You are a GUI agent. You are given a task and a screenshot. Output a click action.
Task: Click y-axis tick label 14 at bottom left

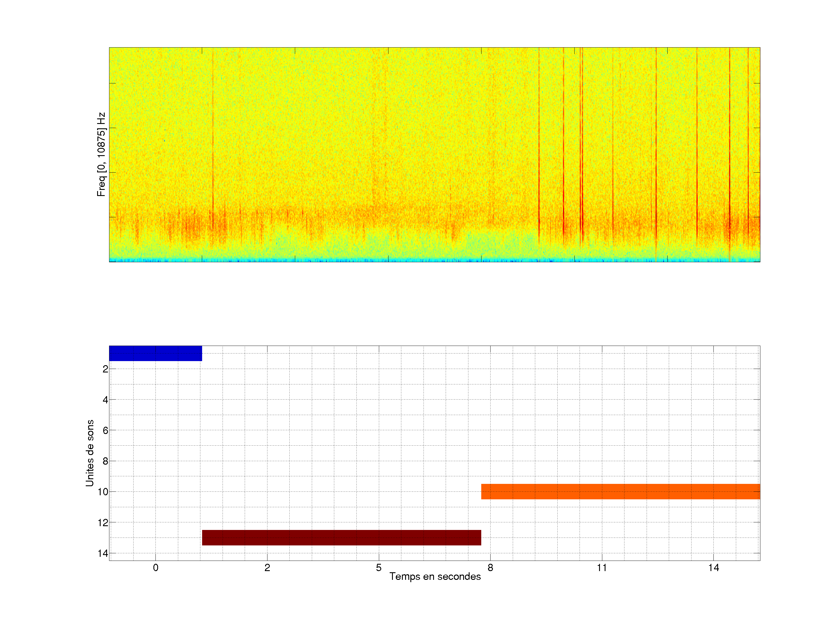pos(103,554)
